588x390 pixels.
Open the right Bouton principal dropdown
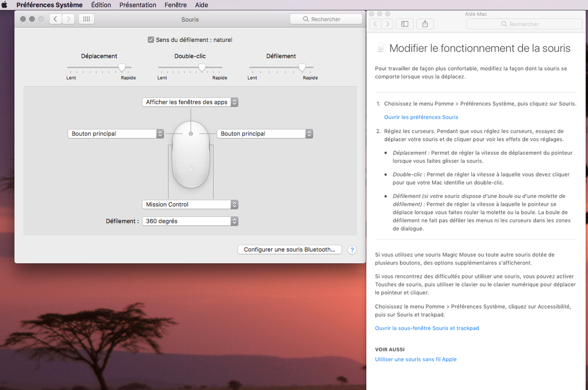tap(265, 134)
